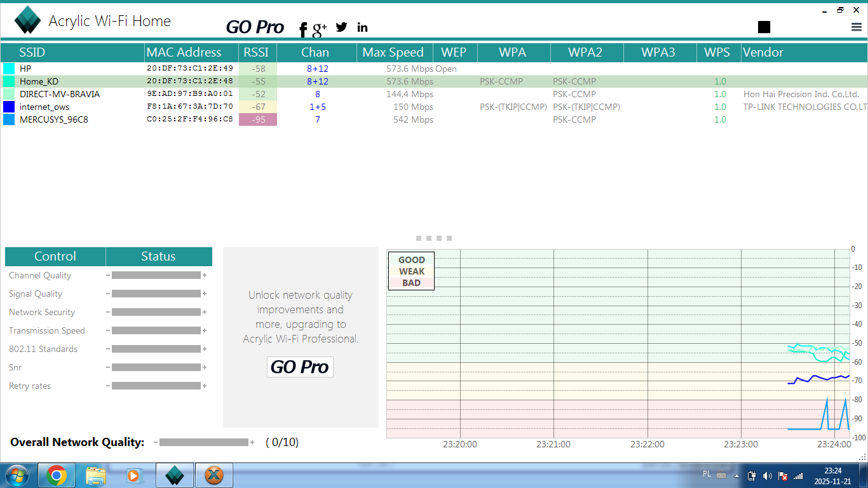Sort by the Max Speed column header
This screenshot has height=488, width=868.
[395, 52]
